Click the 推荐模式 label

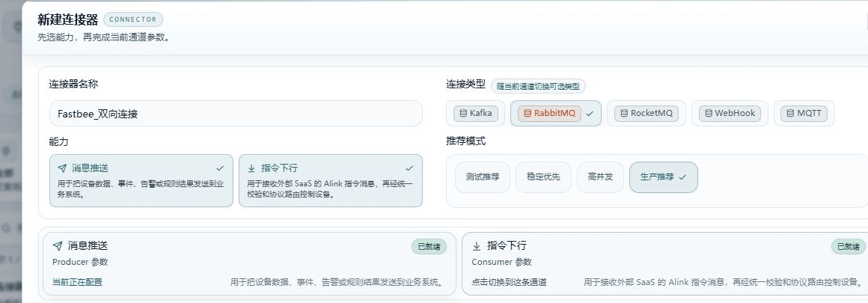[465, 141]
